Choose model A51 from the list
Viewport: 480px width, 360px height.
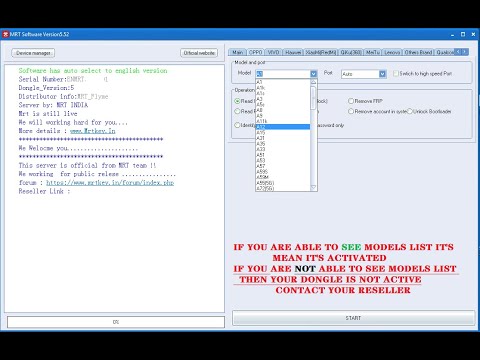(283, 155)
